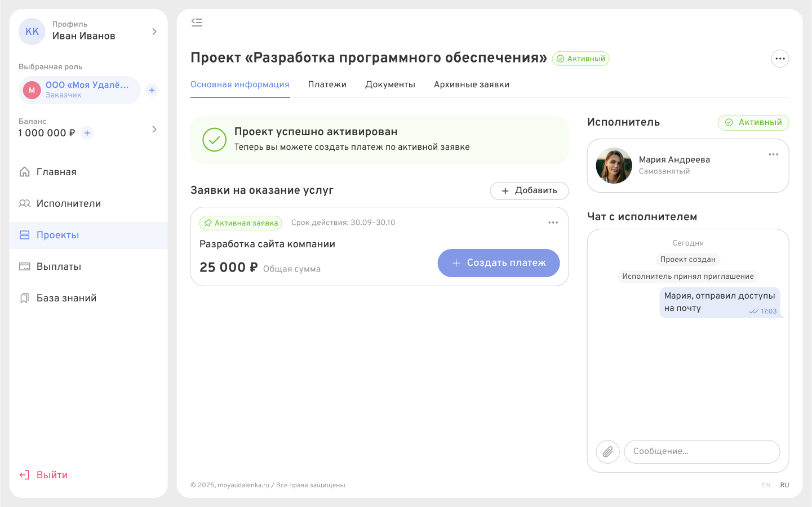This screenshot has height=507, width=812.
Task: Open the three-dot menu on the заявка card
Action: tap(553, 223)
